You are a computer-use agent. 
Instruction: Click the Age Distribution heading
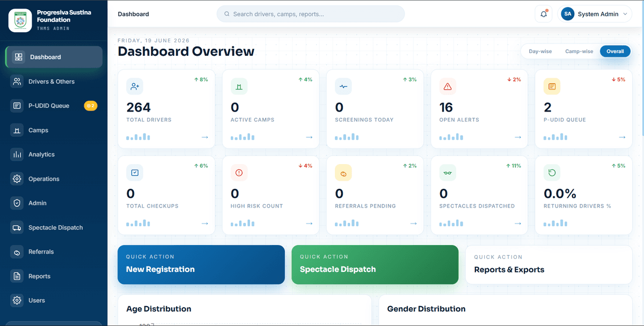click(x=159, y=309)
